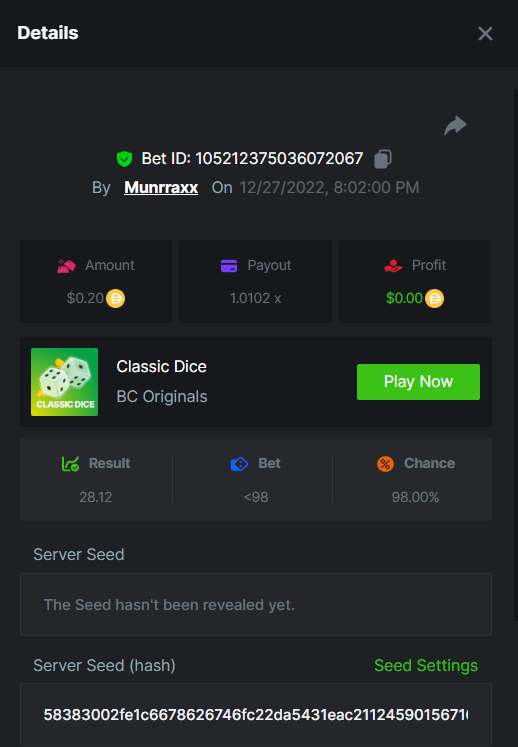Viewport: 518px width, 747px height.
Task: Click the Classic Dice game title
Action: (x=162, y=366)
